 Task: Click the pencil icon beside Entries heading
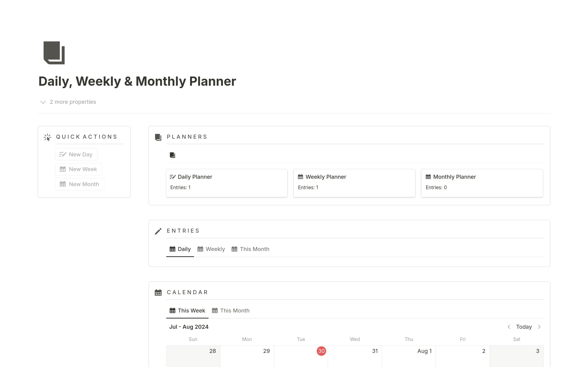pos(158,231)
